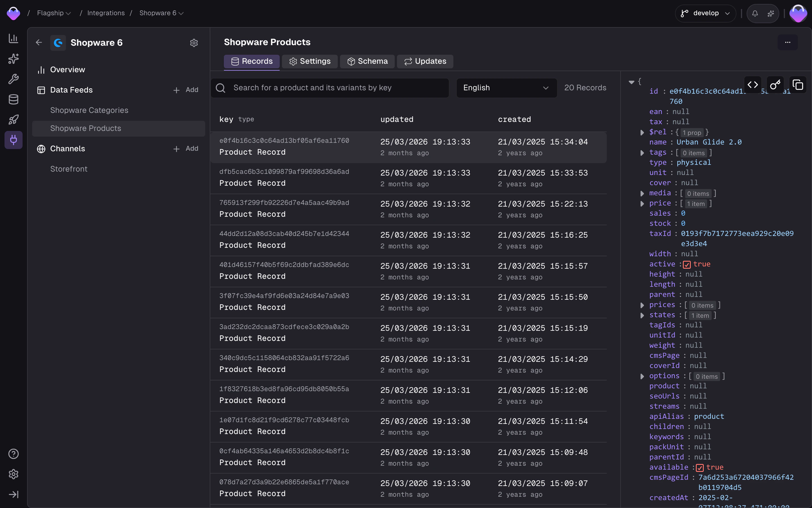Select the plug integrations sidebar icon
This screenshot has width=812, height=508.
tap(14, 140)
